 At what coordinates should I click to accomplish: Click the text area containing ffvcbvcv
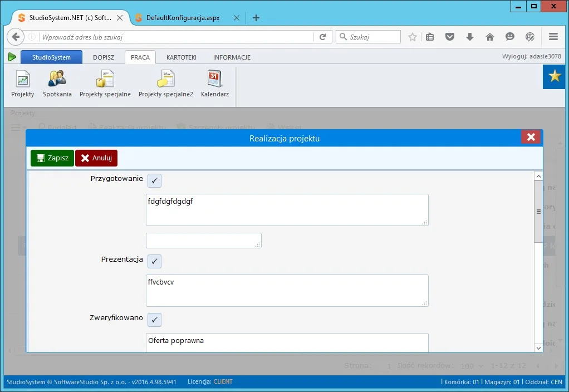(x=287, y=290)
